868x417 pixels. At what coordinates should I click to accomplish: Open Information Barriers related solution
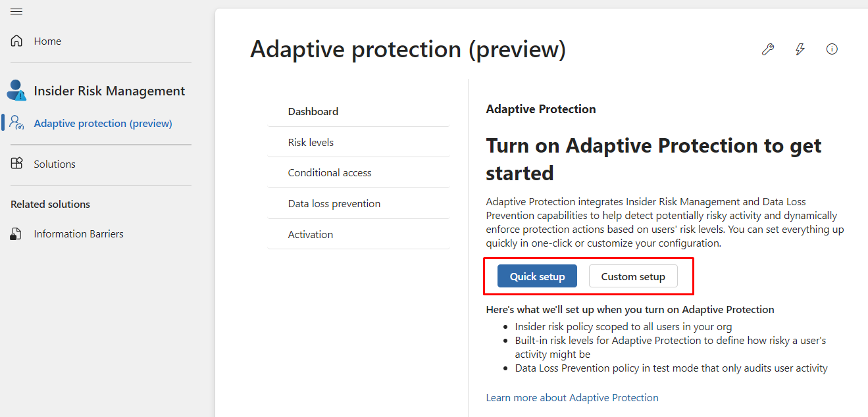[78, 234]
